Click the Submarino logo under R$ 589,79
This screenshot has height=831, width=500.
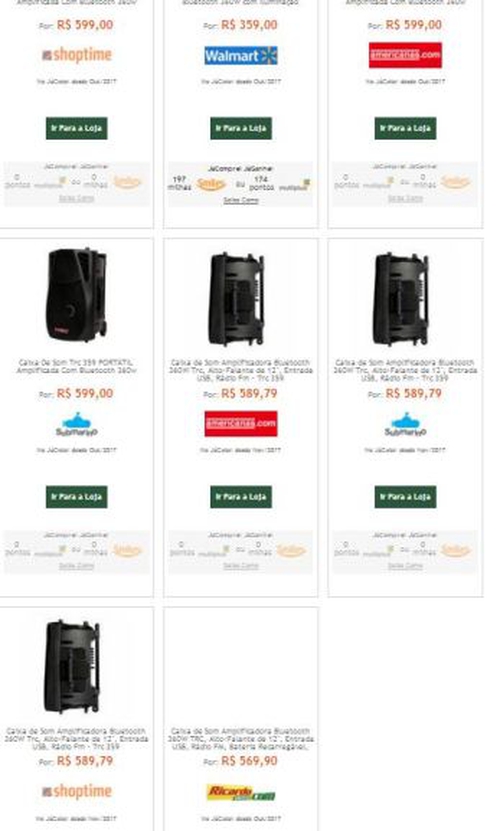pyautogui.click(x=405, y=424)
